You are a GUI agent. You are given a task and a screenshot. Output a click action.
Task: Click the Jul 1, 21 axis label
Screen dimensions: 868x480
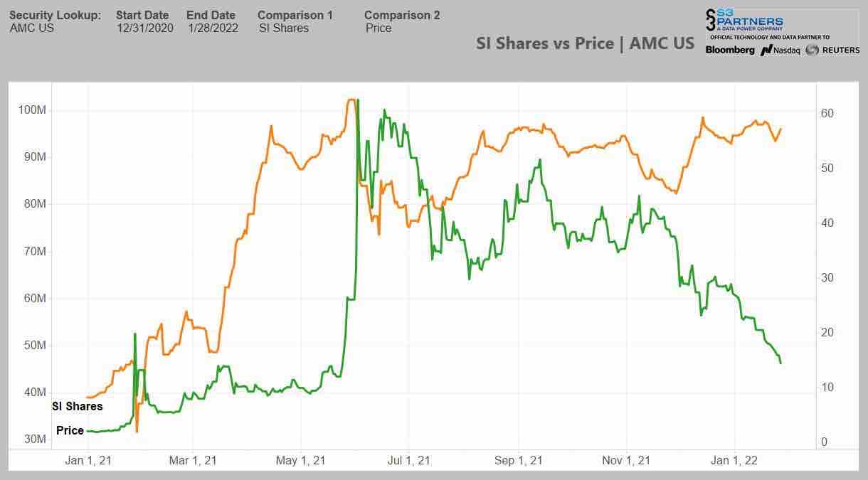pos(410,461)
